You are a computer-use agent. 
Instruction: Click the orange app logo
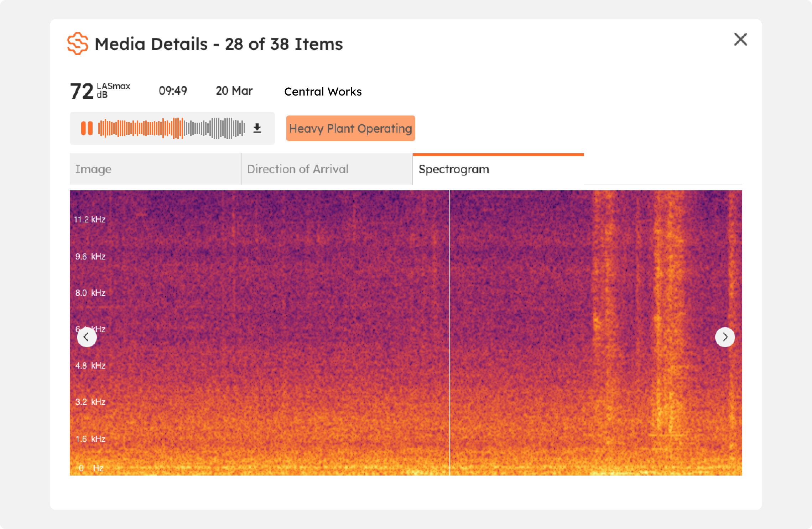78,43
